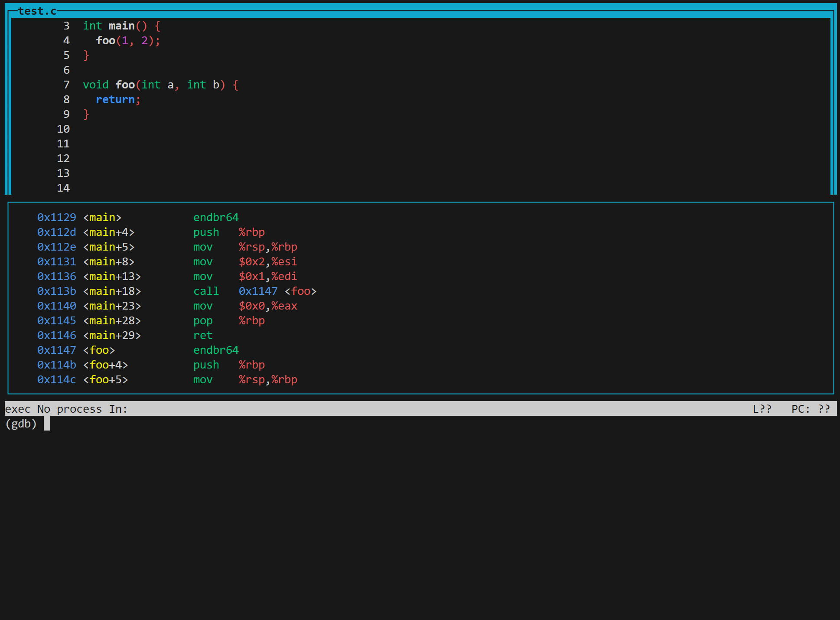Image resolution: width=840 pixels, height=620 pixels.
Task: Click the (gdb) command prompt input
Action: point(47,424)
